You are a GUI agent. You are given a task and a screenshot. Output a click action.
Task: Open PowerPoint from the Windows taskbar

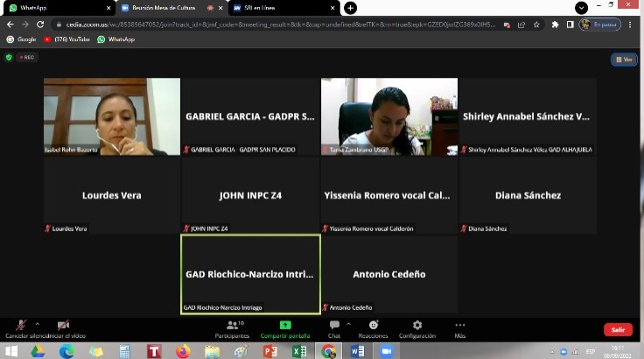tap(269, 351)
